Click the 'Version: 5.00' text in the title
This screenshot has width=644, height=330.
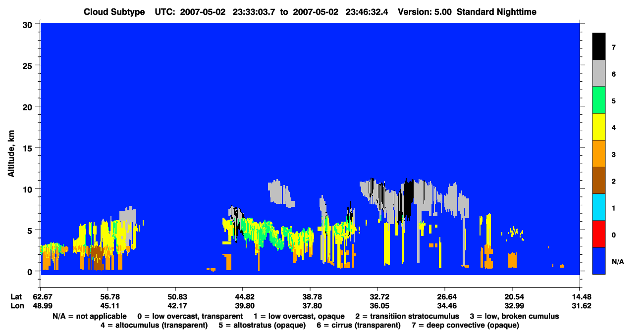pyautogui.click(x=425, y=12)
